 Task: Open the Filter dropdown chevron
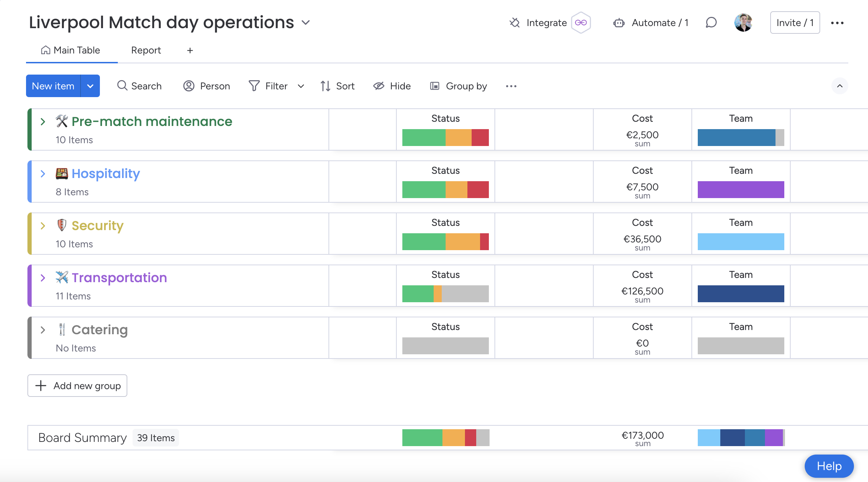tap(301, 86)
